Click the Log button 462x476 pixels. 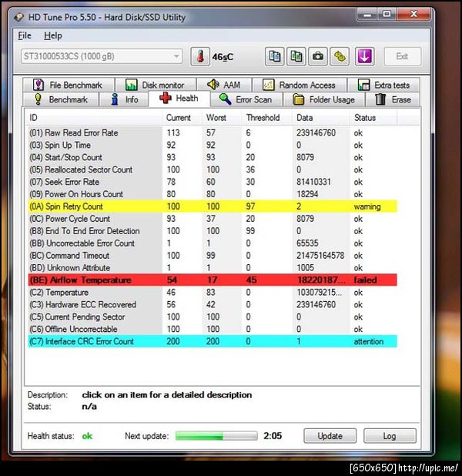[390, 436]
